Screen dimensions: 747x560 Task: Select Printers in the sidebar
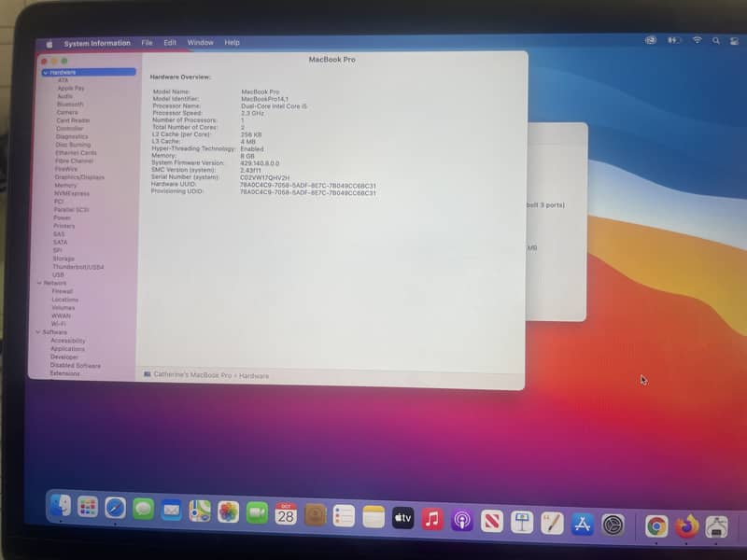click(63, 226)
